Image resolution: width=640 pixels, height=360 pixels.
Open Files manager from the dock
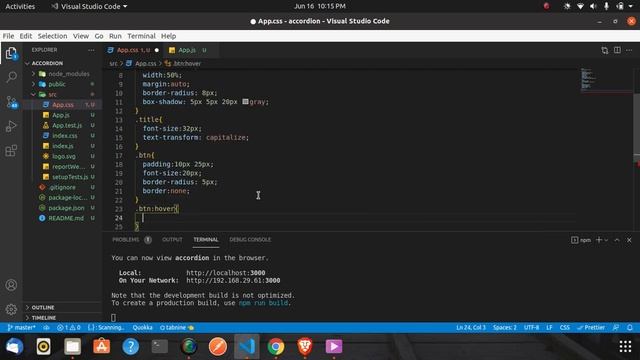(73, 347)
